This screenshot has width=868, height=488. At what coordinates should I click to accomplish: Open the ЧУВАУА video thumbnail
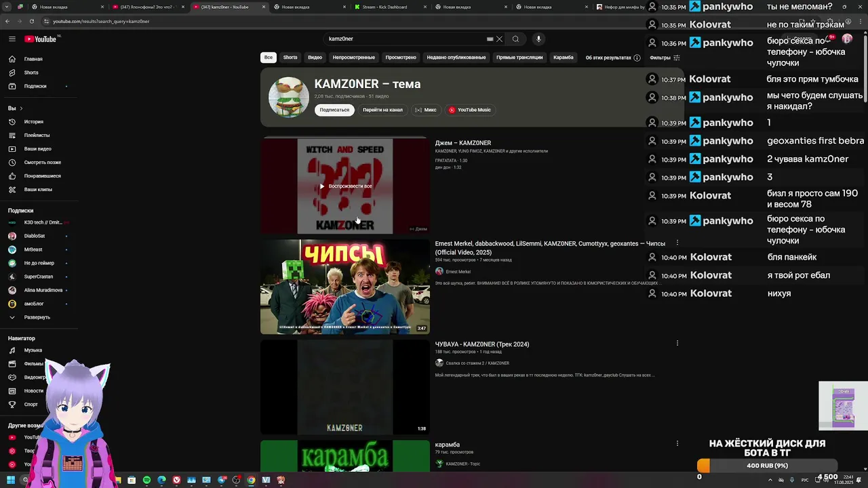345,387
